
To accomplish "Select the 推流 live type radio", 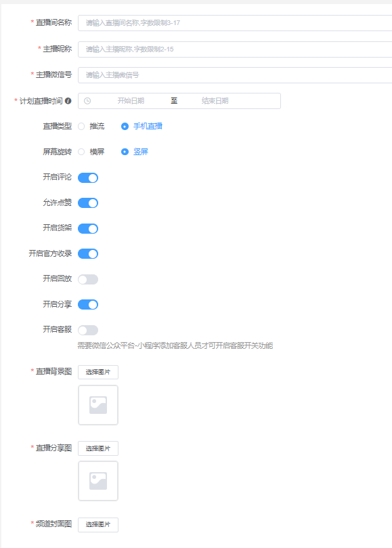I will coord(81,126).
